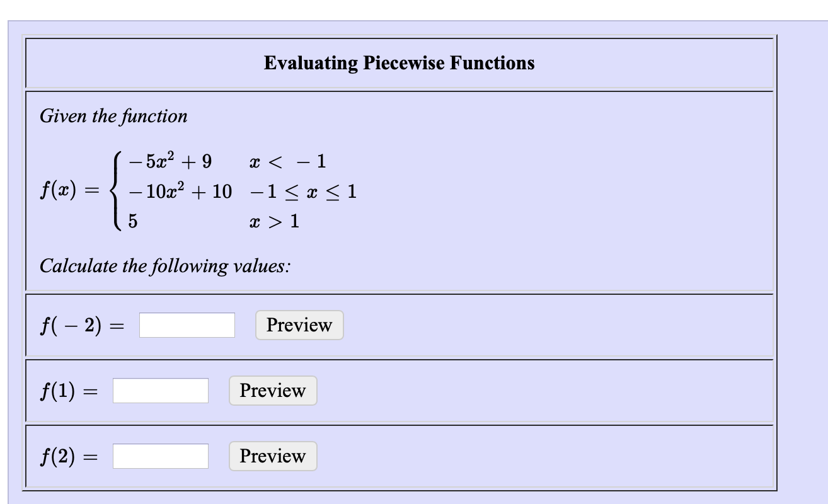
Task: Click inside the f(-2) answer box
Action: click(187, 325)
